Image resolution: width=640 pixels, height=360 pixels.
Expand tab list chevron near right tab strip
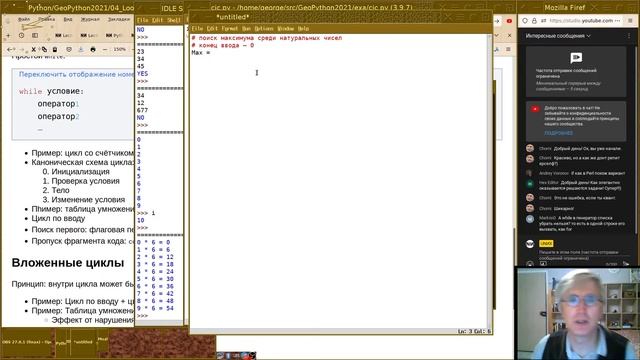[496, 36]
